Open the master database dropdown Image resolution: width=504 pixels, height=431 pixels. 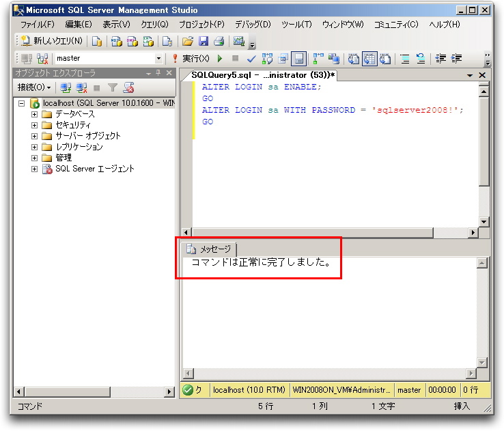pyautogui.click(x=158, y=59)
